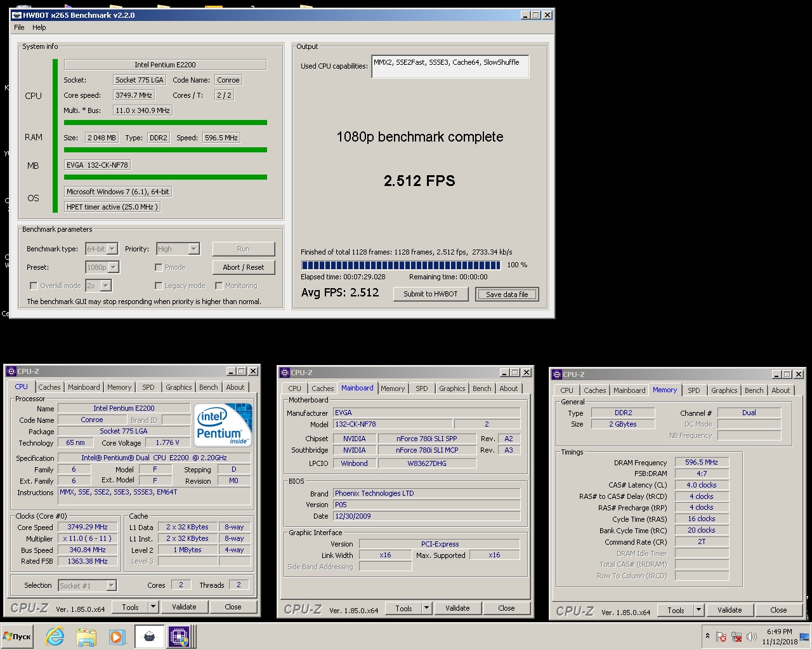Toggle the Pmode checkbox
The width and height of the screenshot is (812, 650).
159,267
